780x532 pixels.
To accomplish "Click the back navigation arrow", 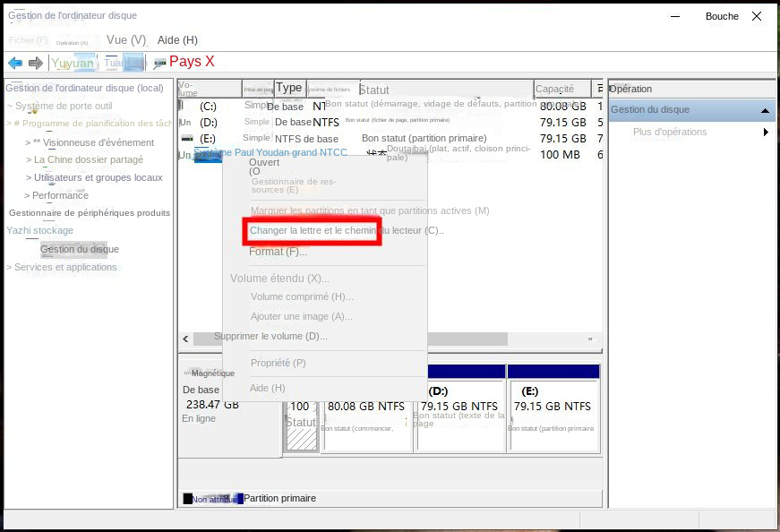I will coord(14,63).
